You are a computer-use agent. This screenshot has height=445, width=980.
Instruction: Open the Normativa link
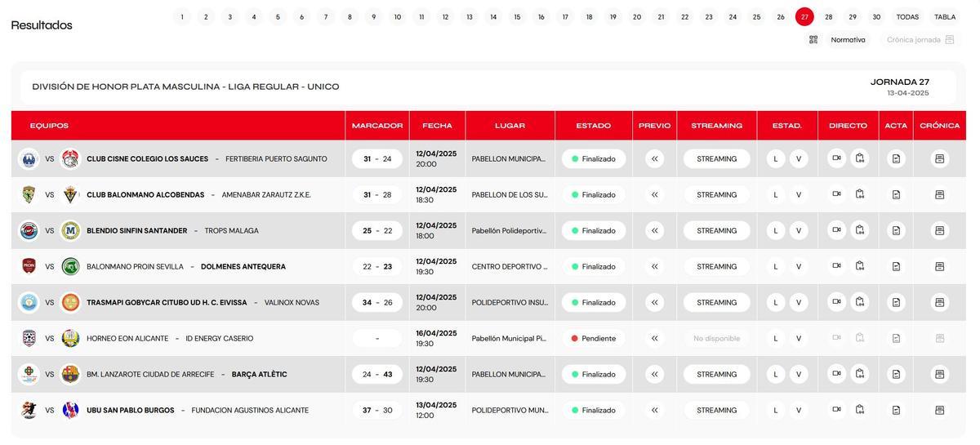(848, 39)
